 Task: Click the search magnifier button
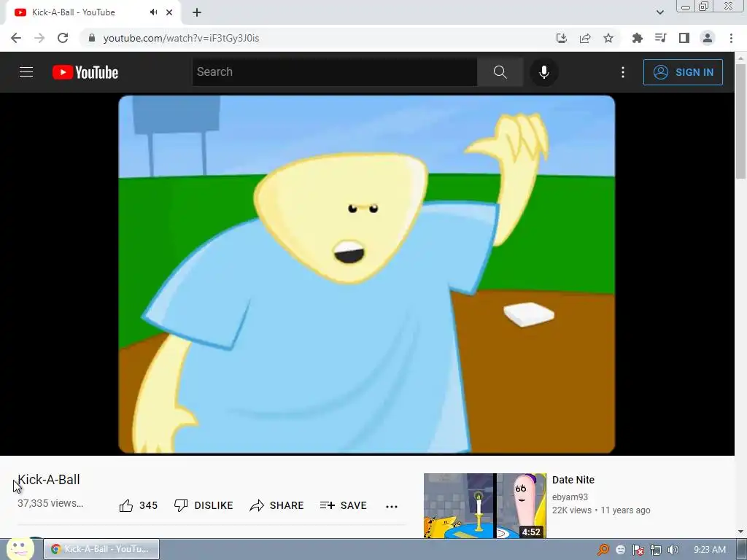[500, 72]
